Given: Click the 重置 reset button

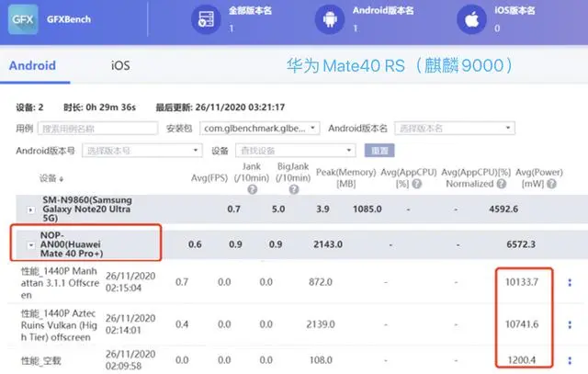Looking at the screenshot, I should 379,151.
